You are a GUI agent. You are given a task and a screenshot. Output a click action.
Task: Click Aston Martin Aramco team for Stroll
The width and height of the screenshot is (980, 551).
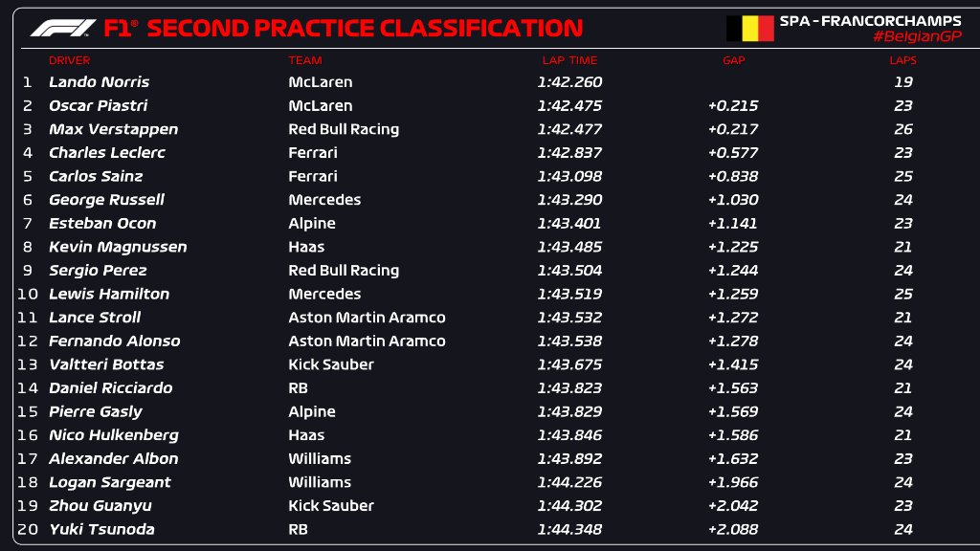(x=367, y=318)
